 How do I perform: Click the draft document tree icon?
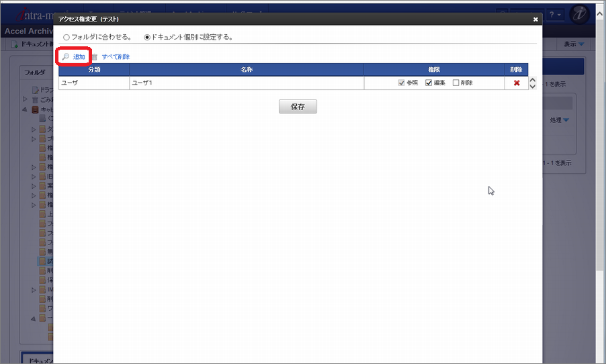point(36,89)
